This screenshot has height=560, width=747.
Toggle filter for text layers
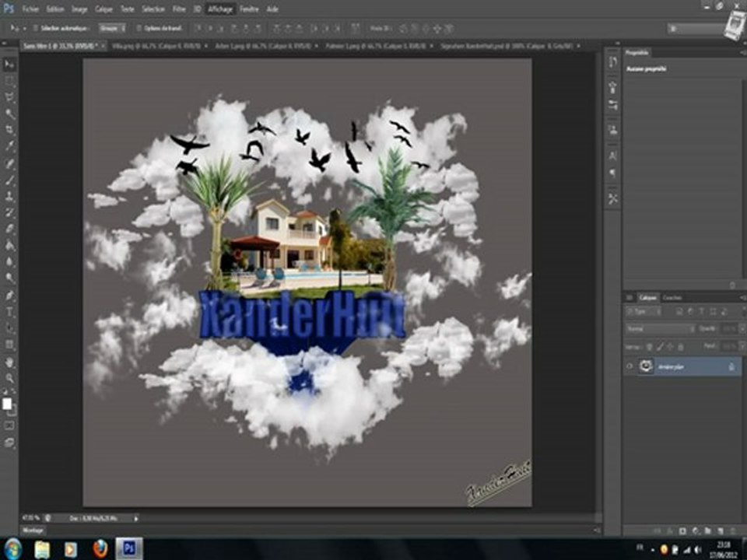702,312
